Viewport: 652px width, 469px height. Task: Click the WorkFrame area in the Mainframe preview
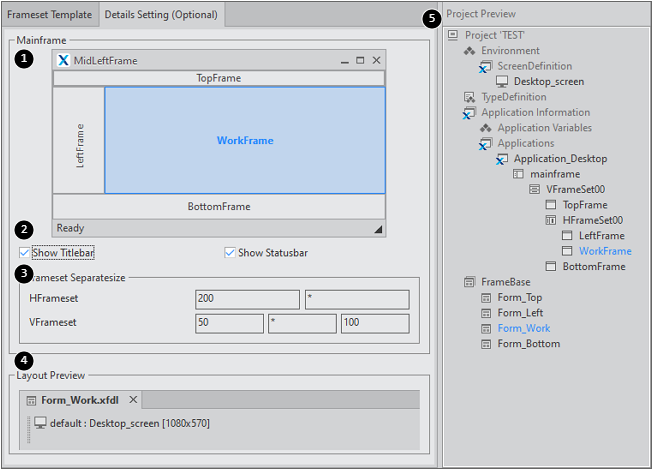pyautogui.click(x=245, y=140)
